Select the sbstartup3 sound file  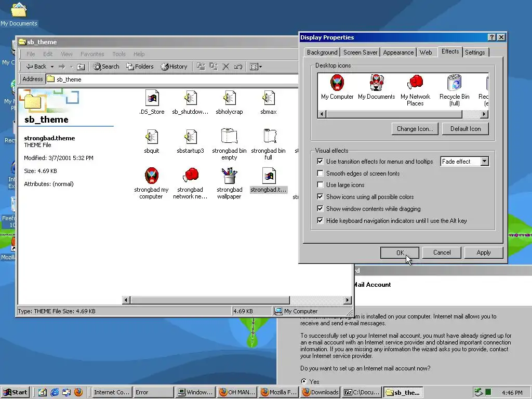(190, 137)
